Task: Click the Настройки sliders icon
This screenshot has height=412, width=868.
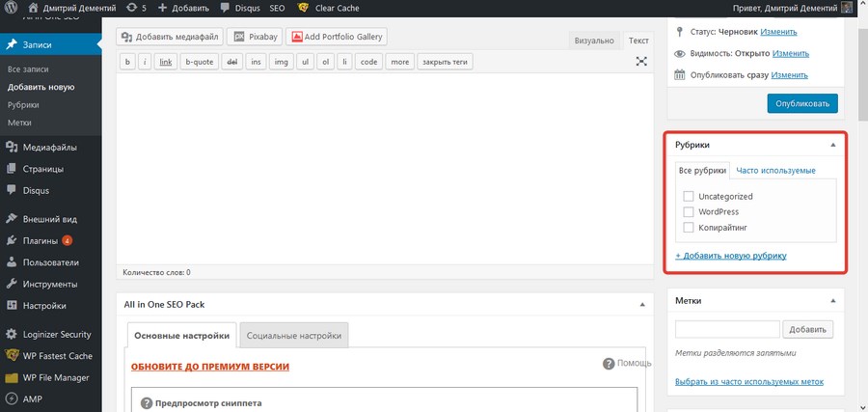Action: point(12,306)
